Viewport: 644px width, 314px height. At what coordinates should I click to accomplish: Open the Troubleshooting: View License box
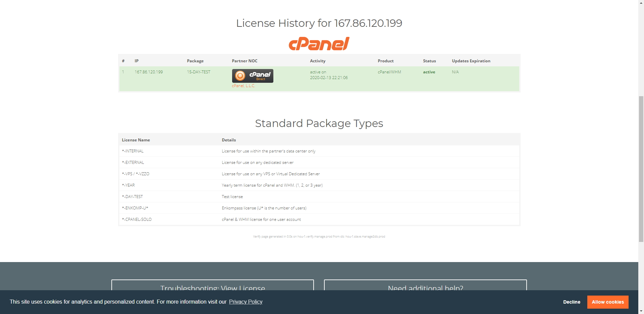pos(213,286)
